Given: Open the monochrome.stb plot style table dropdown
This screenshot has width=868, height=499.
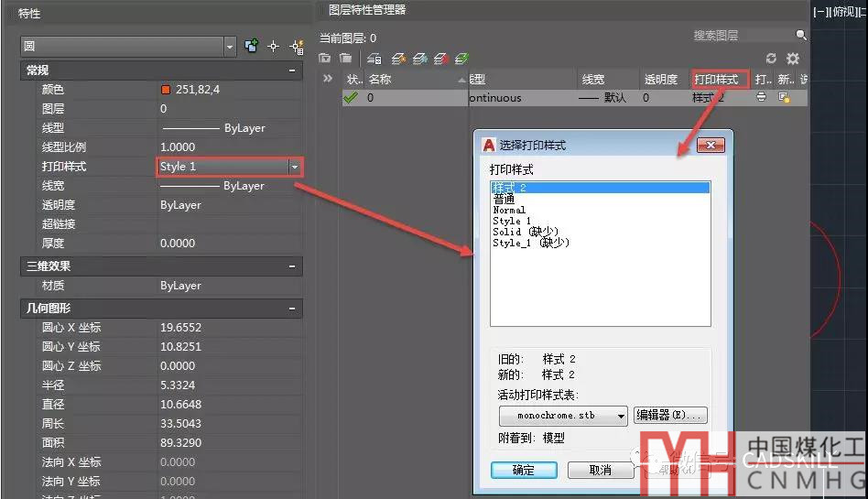Looking at the screenshot, I should click(x=622, y=416).
